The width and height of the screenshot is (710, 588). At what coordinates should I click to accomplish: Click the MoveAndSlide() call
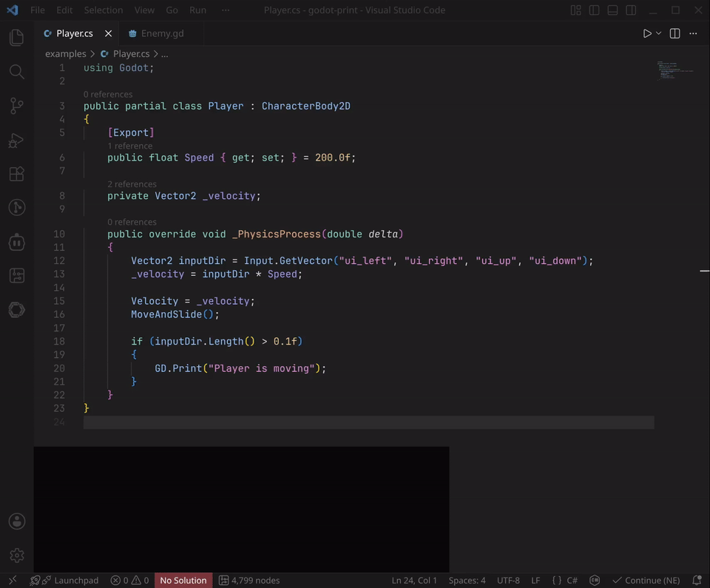tap(175, 314)
